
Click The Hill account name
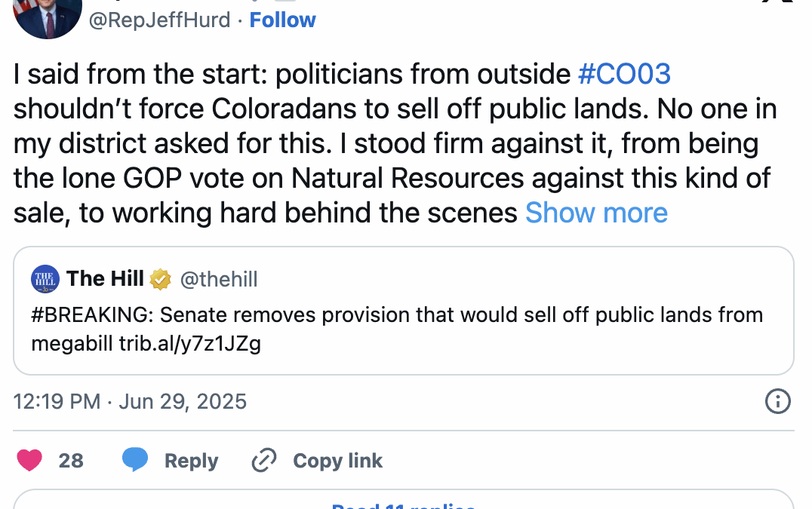(105, 279)
